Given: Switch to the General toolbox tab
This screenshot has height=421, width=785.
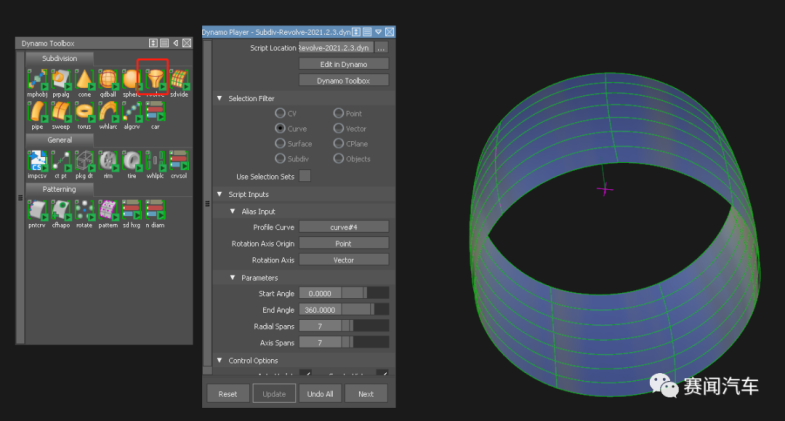Looking at the screenshot, I should [59, 140].
